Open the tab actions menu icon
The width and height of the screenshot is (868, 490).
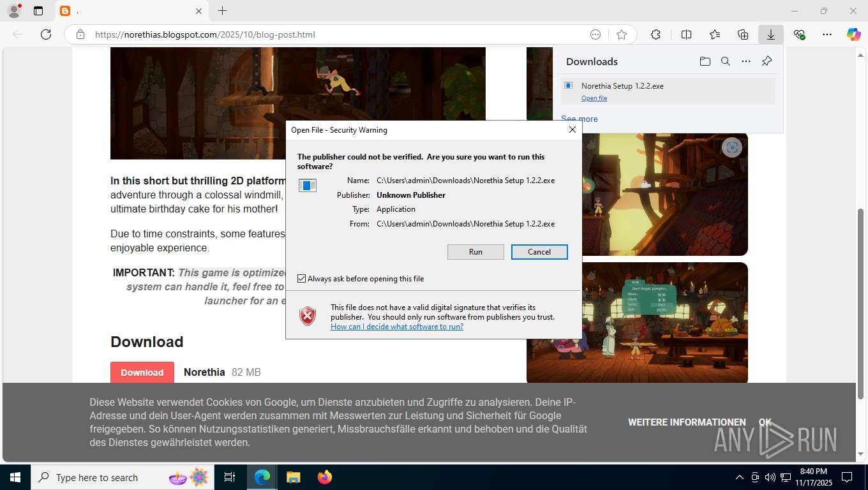pos(38,11)
